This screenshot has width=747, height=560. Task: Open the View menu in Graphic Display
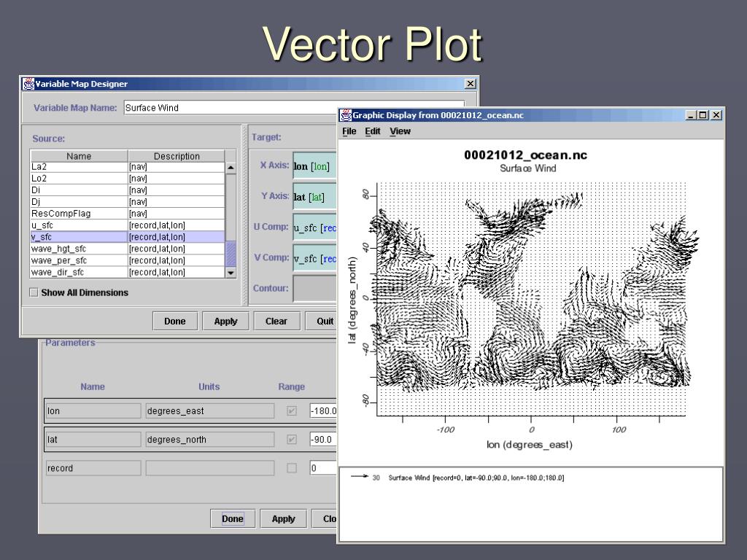(400, 131)
